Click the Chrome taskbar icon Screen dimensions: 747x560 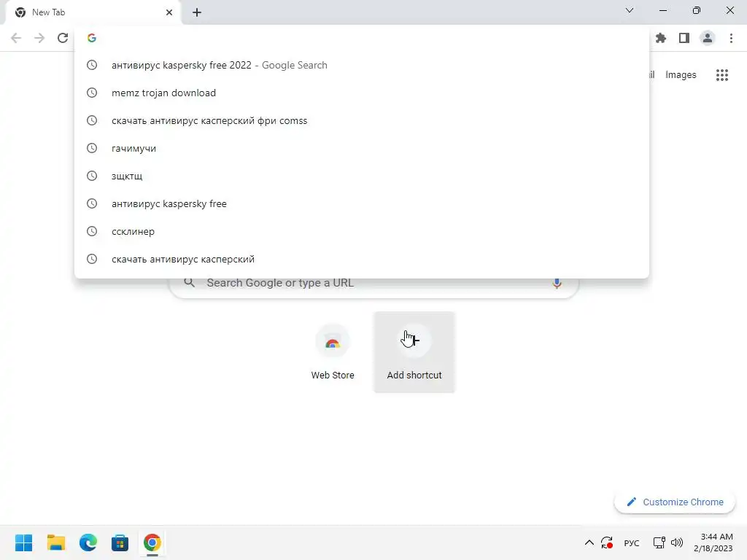(x=152, y=542)
